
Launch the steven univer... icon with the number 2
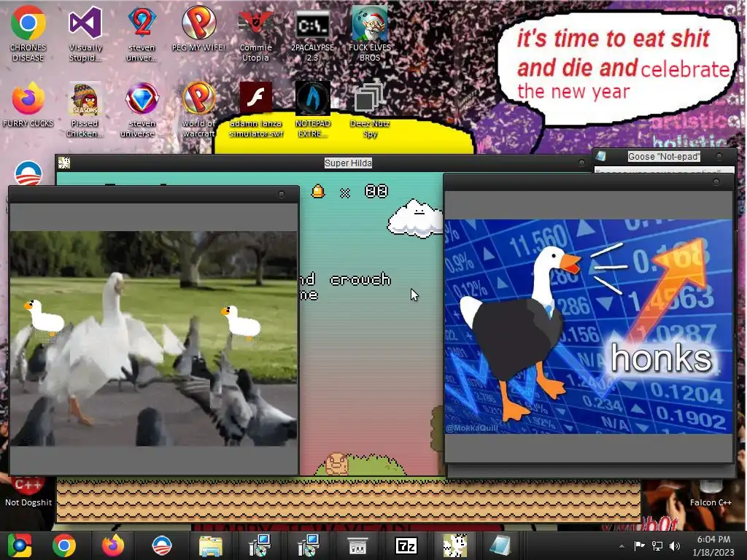click(142, 34)
